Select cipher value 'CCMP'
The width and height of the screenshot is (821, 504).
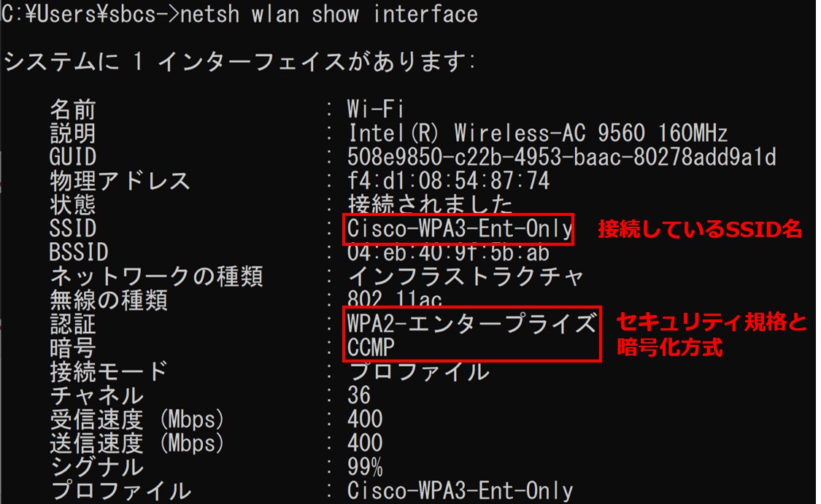[371, 347]
